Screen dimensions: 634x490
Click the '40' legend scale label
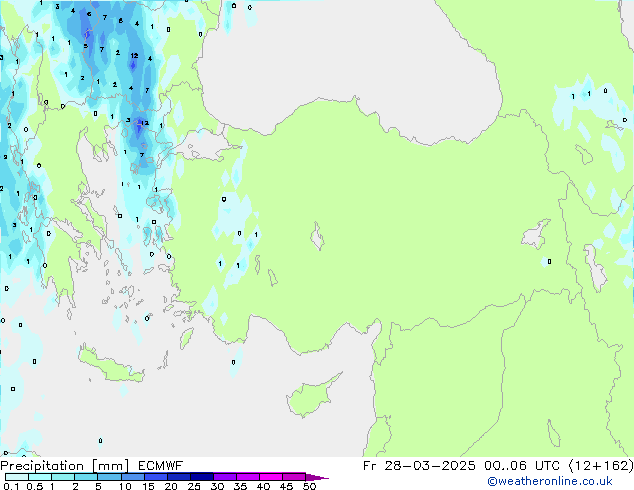click(263, 486)
